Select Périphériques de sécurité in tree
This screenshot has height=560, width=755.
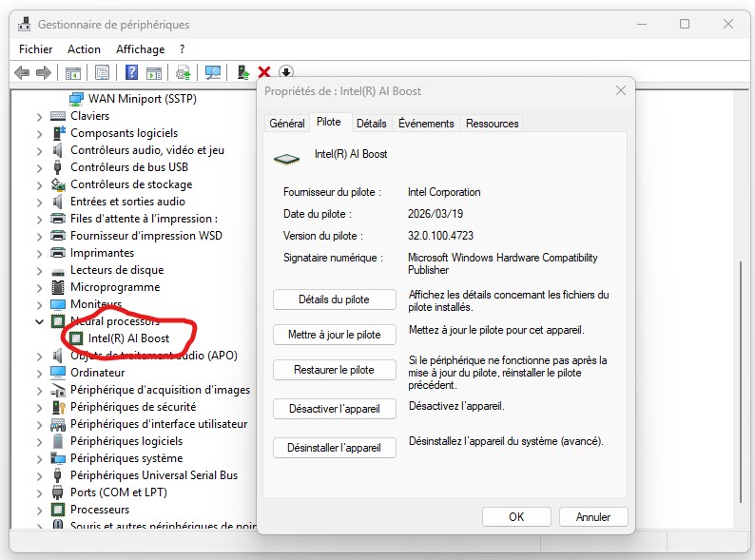point(133,407)
